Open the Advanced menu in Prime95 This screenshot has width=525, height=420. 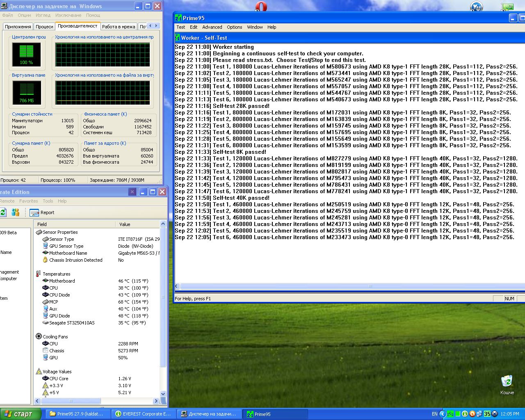click(212, 27)
